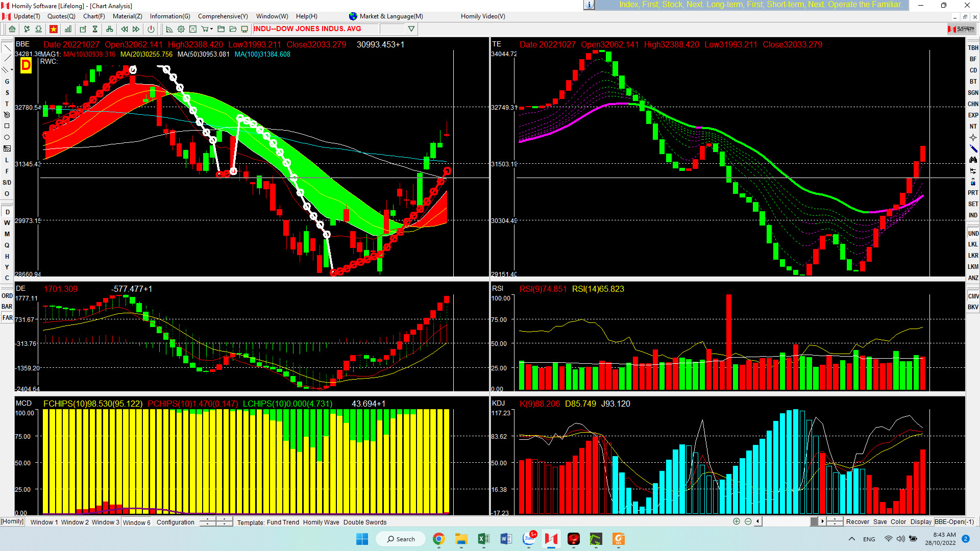Click the power button toolbar icon

pos(151,29)
